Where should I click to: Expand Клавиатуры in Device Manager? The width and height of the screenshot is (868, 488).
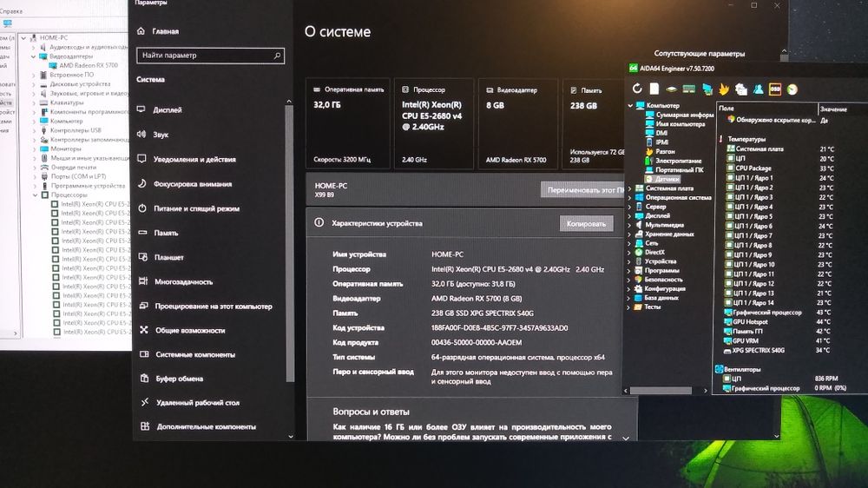pyautogui.click(x=35, y=102)
